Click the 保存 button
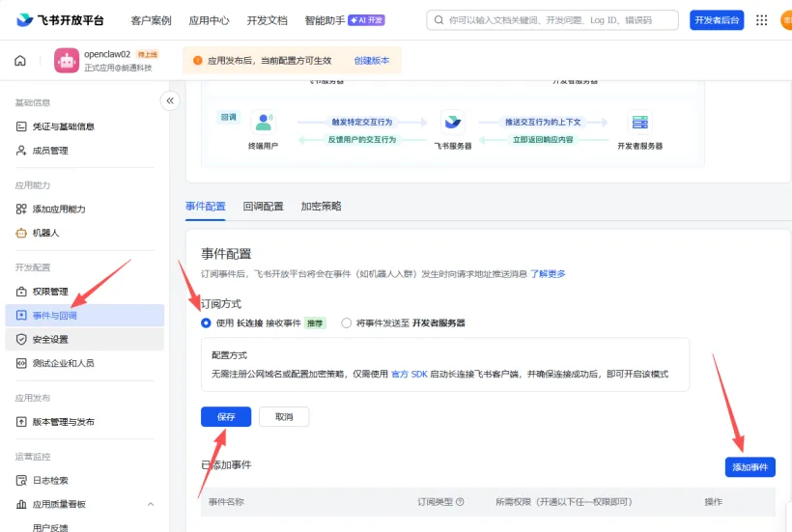The image size is (792, 532). [226, 417]
